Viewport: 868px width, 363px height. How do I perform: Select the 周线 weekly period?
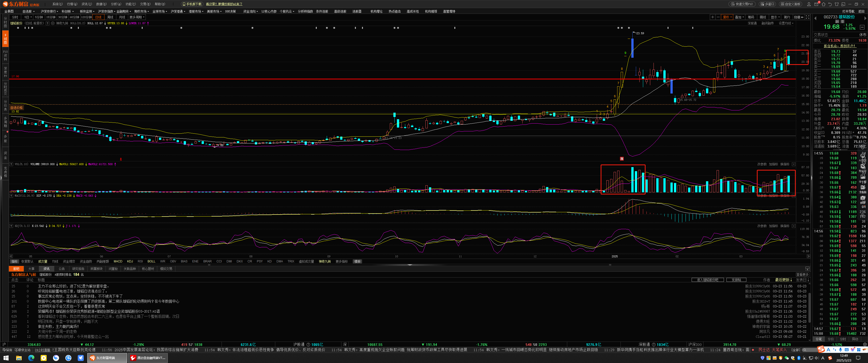(x=110, y=17)
